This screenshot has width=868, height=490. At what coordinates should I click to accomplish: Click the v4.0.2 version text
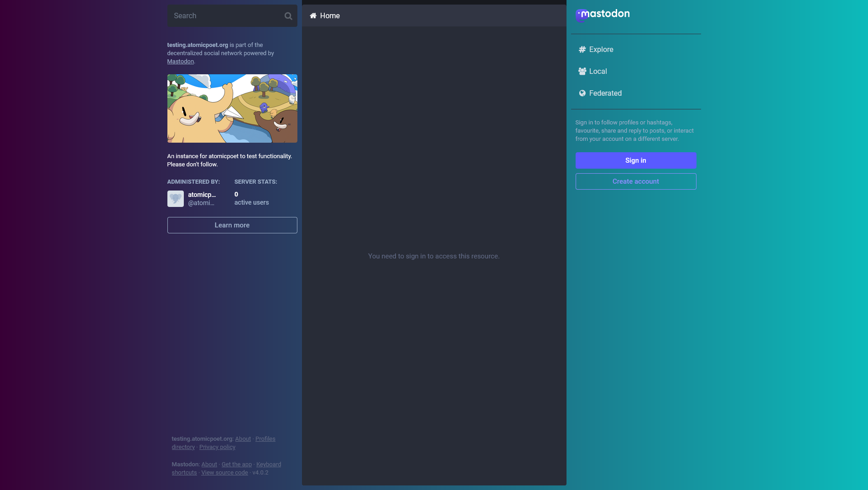coord(260,473)
